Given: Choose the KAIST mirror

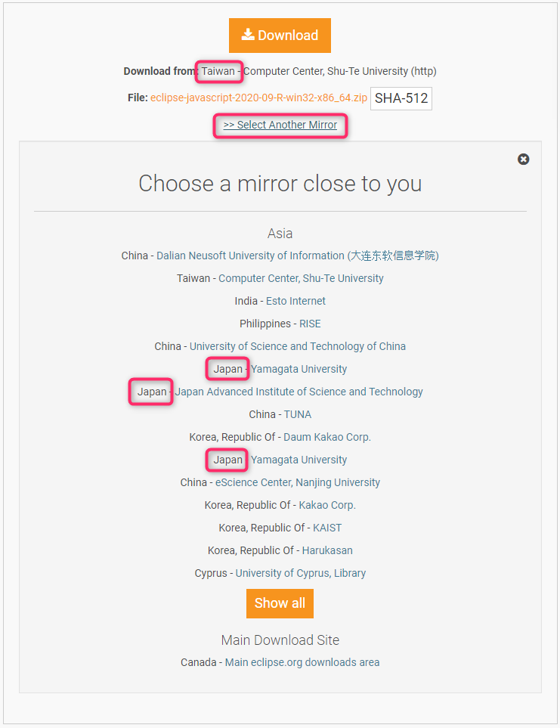Looking at the screenshot, I should click(327, 528).
